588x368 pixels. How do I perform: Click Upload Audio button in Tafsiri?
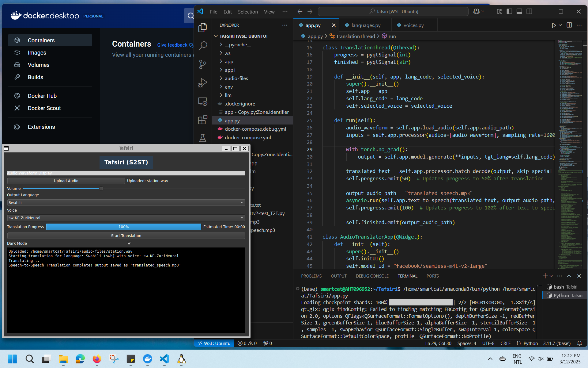pyautogui.click(x=66, y=181)
